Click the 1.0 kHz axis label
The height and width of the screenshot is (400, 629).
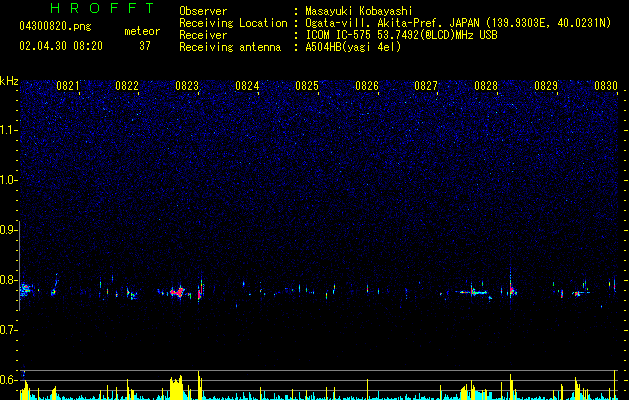pyautogui.click(x=8, y=181)
